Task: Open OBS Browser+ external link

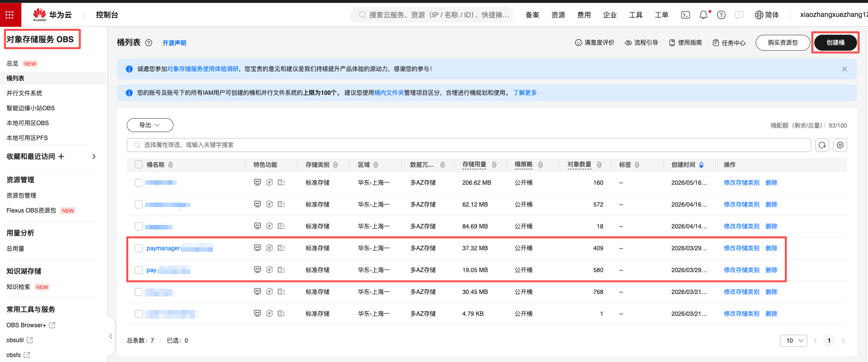Action: 31,325
